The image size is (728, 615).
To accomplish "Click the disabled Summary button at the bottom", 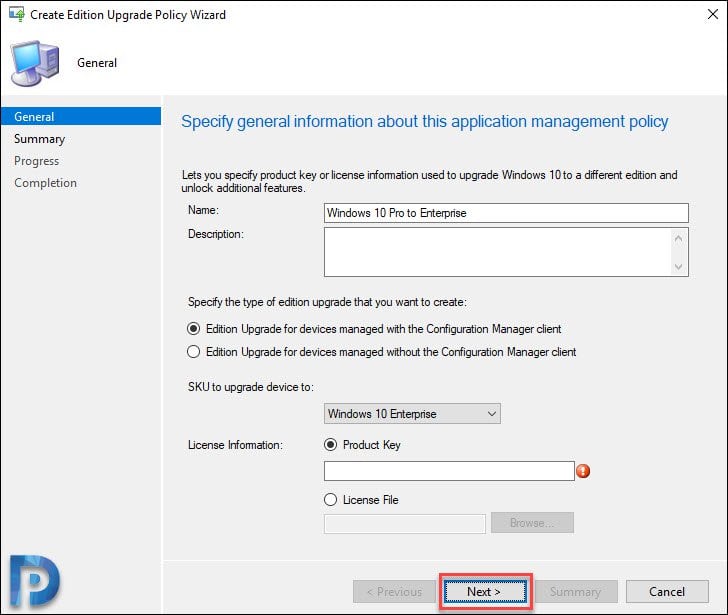I will pos(576,592).
